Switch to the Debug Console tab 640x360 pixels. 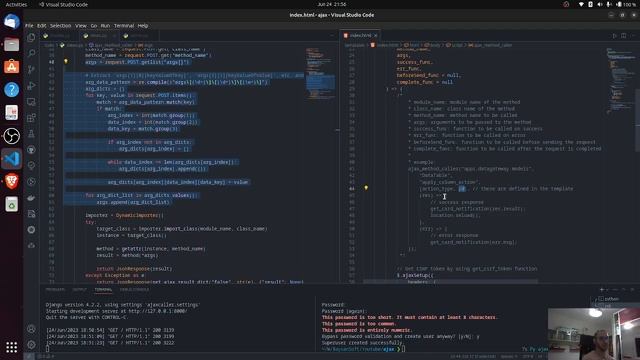pos(134,289)
